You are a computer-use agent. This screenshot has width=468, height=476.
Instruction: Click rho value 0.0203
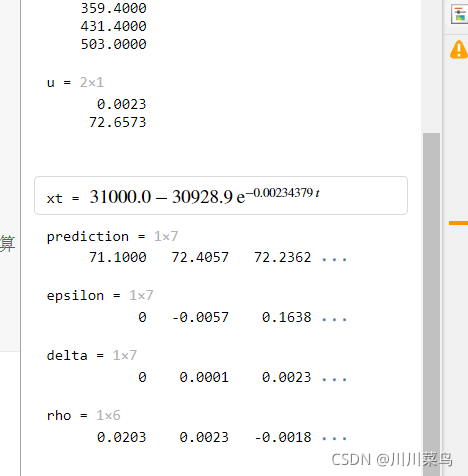pos(122,437)
